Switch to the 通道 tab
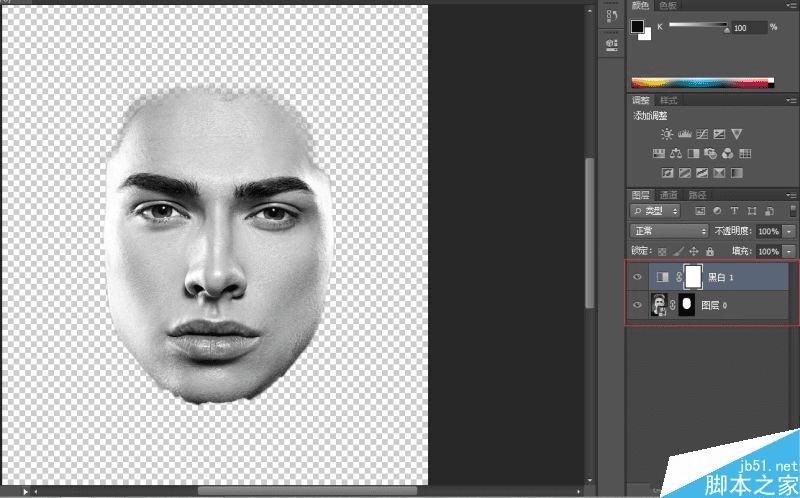The image size is (800, 498). coord(669,195)
